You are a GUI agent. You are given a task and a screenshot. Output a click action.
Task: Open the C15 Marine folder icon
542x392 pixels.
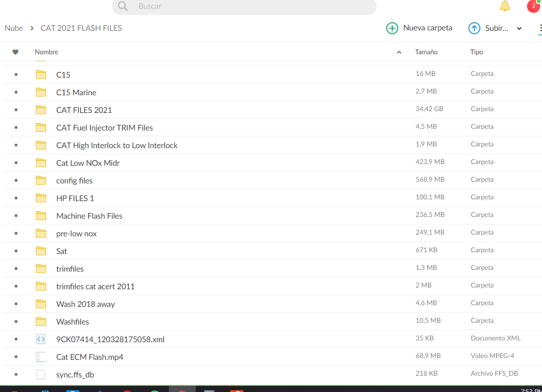41,92
